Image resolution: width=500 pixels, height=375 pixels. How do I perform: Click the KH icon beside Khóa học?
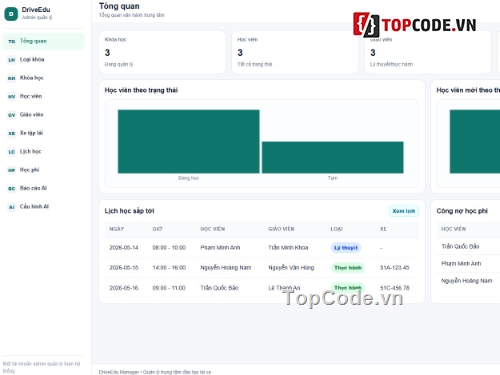(12, 78)
